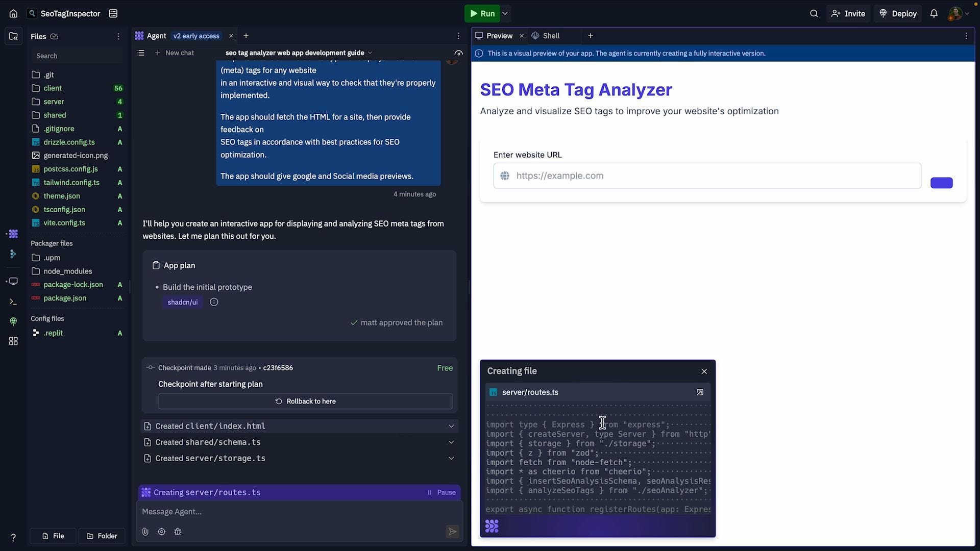Click the home icon in top bar

13,14
